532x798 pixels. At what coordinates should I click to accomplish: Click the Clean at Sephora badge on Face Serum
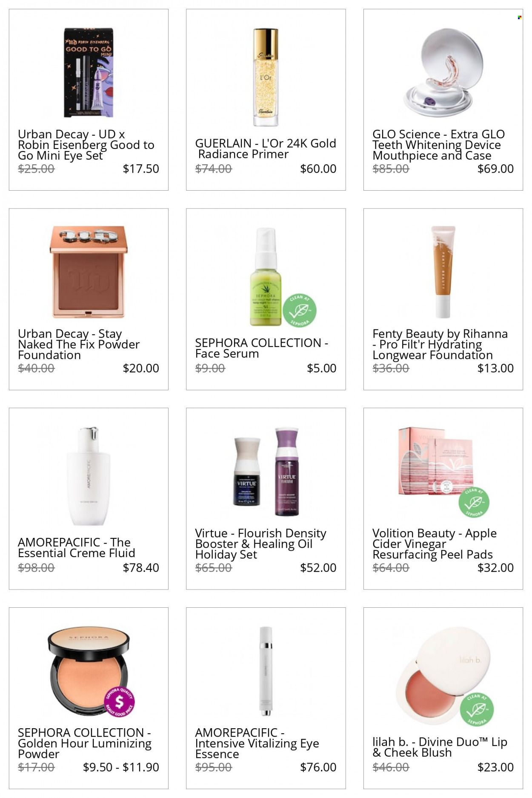[300, 310]
